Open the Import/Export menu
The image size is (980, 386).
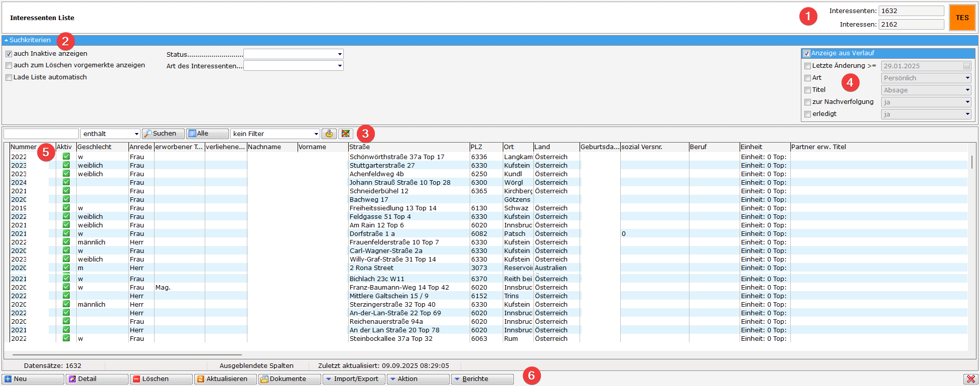point(354,379)
